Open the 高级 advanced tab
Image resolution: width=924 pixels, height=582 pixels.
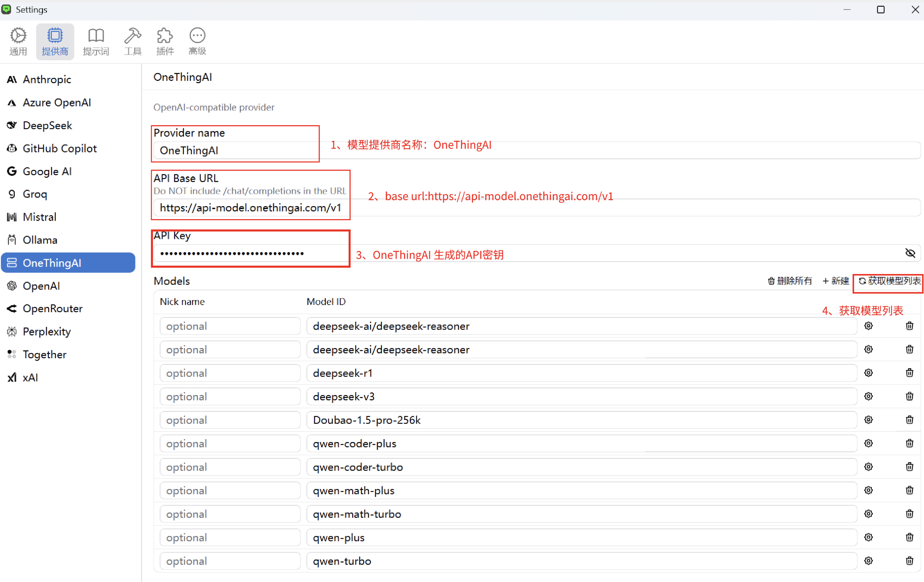[197, 42]
